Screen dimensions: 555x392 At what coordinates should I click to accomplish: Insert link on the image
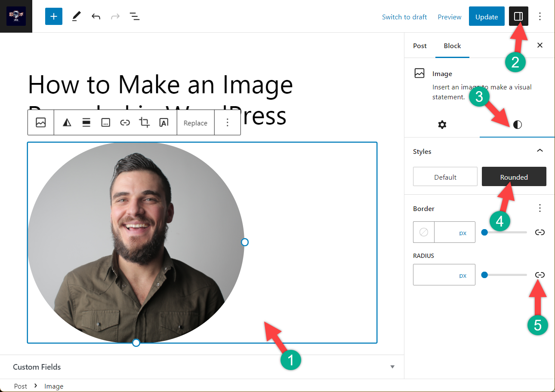(x=125, y=123)
